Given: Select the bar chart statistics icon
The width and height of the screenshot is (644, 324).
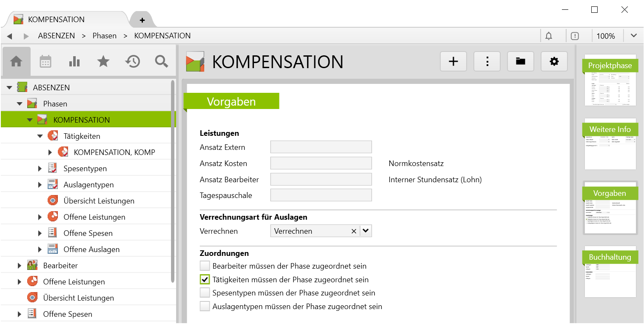Looking at the screenshot, I should coord(74,61).
